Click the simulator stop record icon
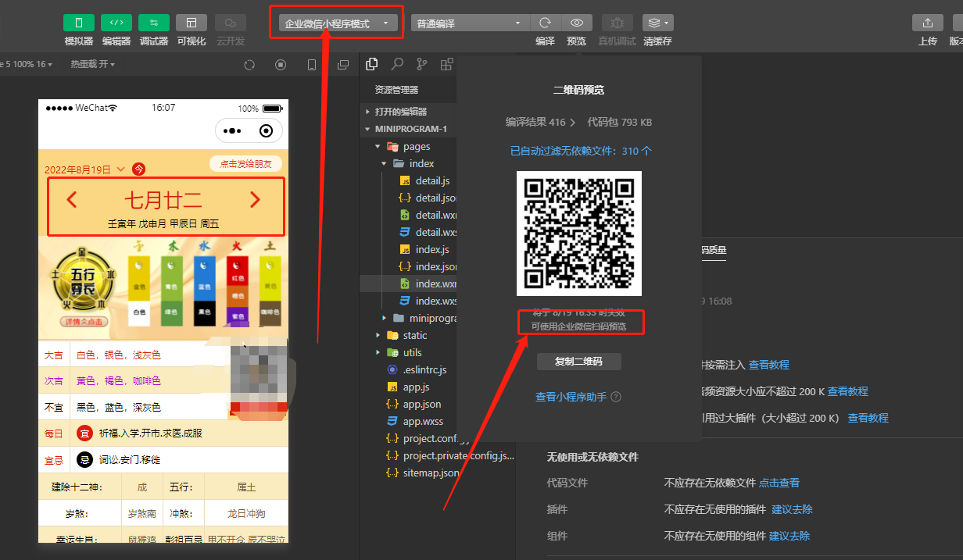The height and width of the screenshot is (560, 963). tap(281, 65)
